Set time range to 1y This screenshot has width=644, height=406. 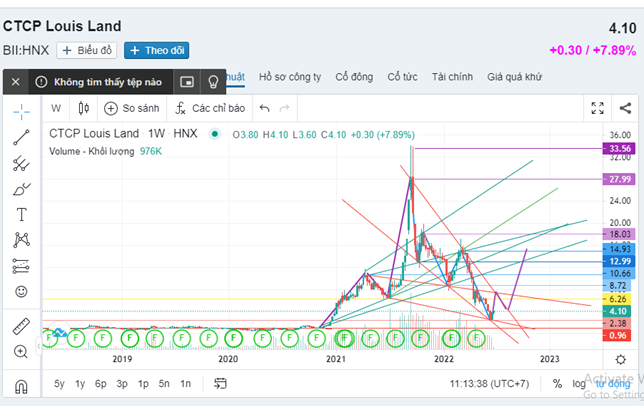pyautogui.click(x=80, y=384)
